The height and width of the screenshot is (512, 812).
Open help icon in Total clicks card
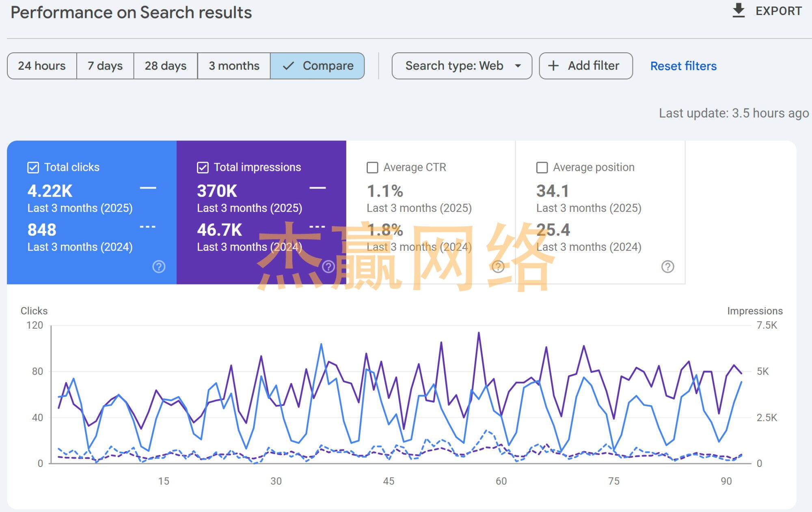(159, 267)
